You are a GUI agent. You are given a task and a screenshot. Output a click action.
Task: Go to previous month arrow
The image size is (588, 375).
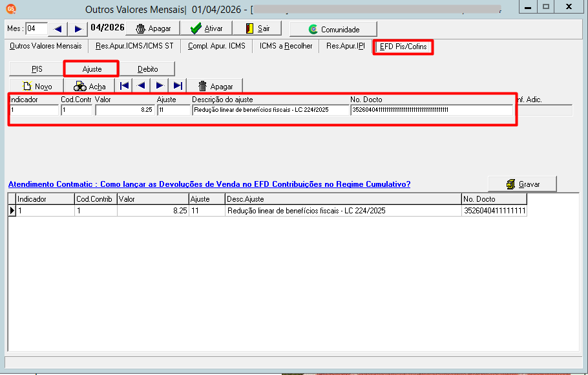click(x=58, y=29)
